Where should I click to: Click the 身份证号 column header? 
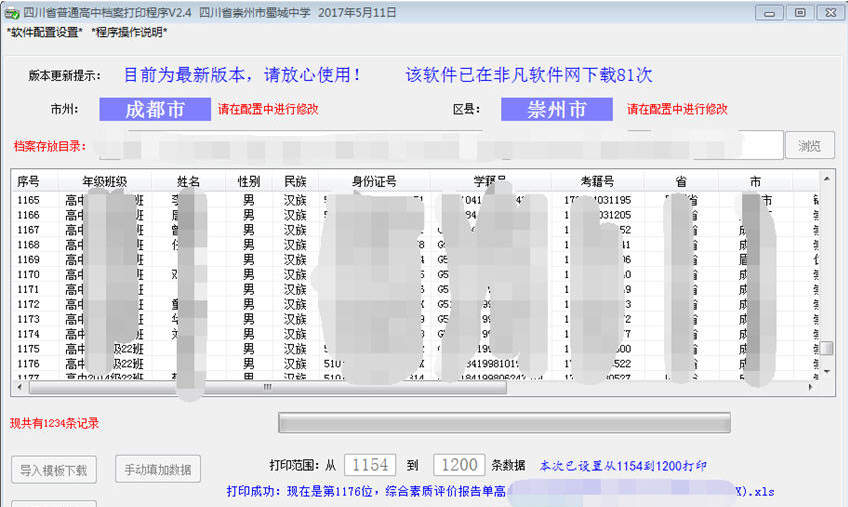pos(374,181)
